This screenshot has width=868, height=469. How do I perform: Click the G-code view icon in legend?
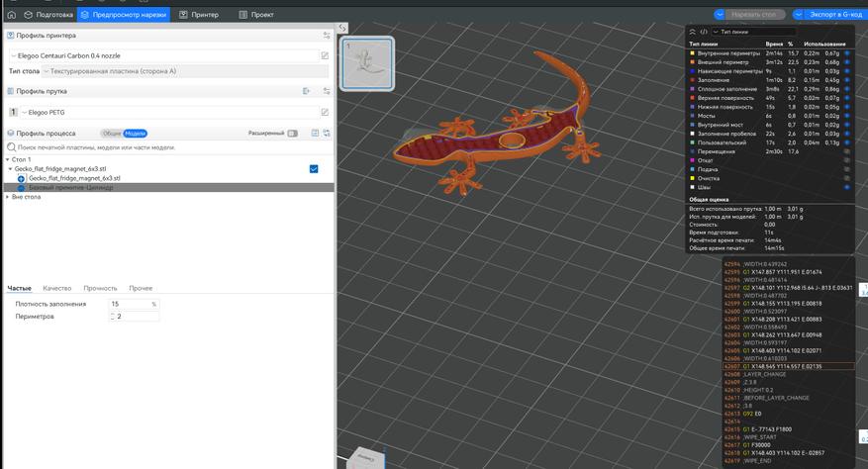click(704, 32)
